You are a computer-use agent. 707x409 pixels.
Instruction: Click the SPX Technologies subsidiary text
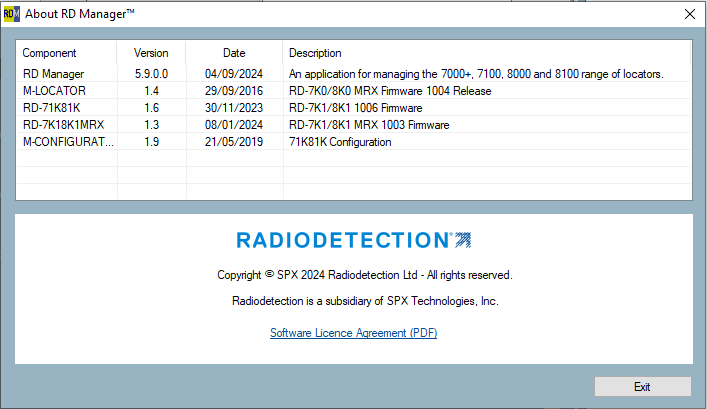365,301
